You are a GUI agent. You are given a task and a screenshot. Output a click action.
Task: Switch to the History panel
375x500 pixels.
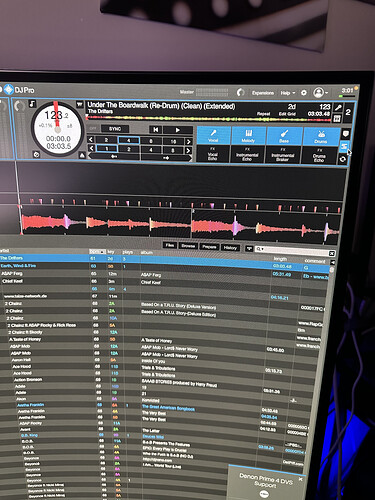230,247
